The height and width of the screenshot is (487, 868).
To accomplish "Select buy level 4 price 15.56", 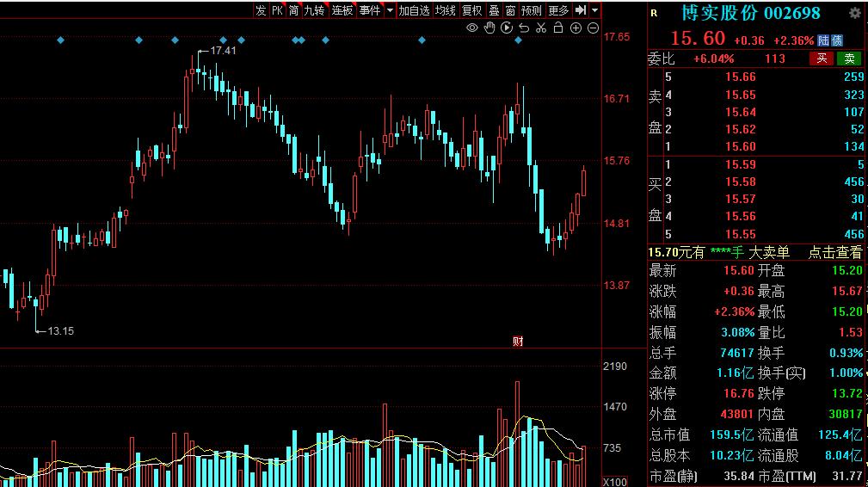I will tap(741, 216).
